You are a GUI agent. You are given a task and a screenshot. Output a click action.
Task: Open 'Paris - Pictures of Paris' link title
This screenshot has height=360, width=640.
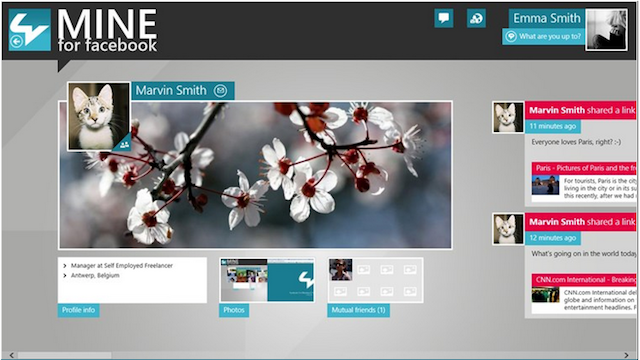click(x=584, y=168)
